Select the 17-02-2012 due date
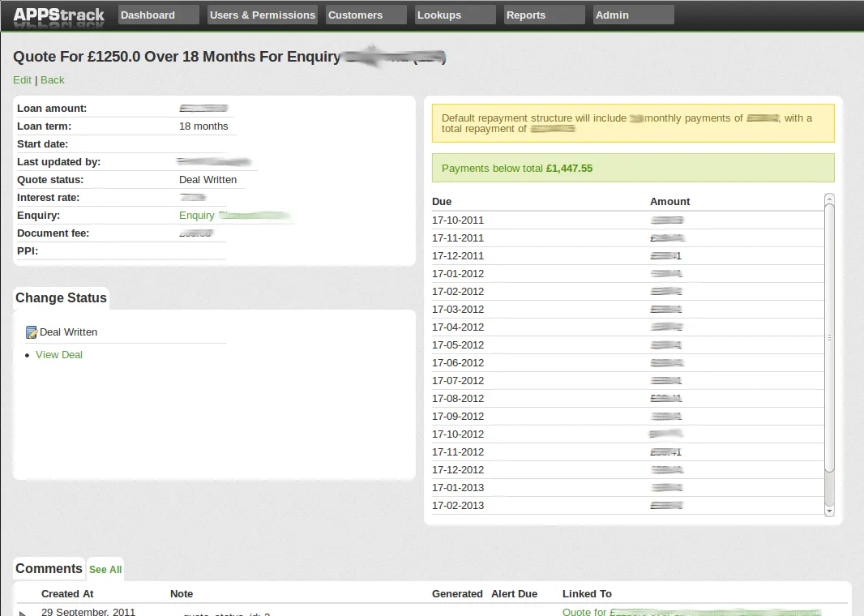864x616 pixels. [x=458, y=292]
